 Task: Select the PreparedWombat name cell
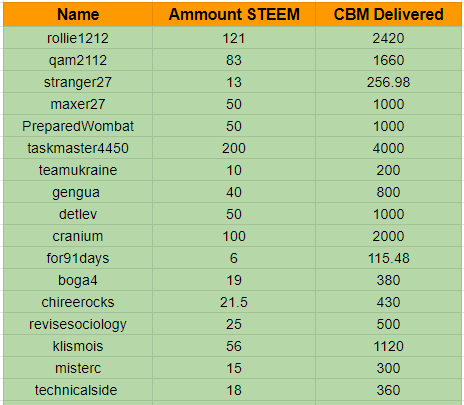tap(78, 126)
